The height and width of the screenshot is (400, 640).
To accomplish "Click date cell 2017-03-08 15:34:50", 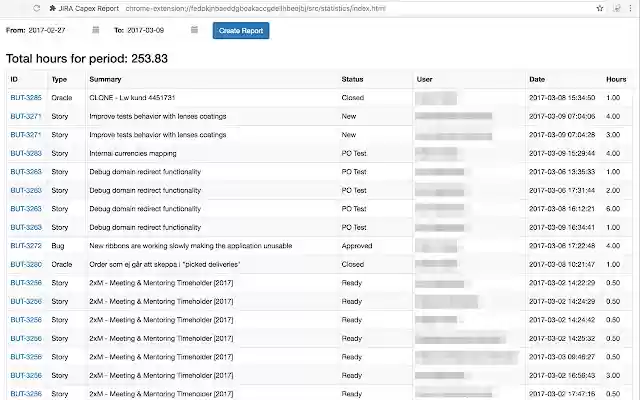I will (562, 98).
